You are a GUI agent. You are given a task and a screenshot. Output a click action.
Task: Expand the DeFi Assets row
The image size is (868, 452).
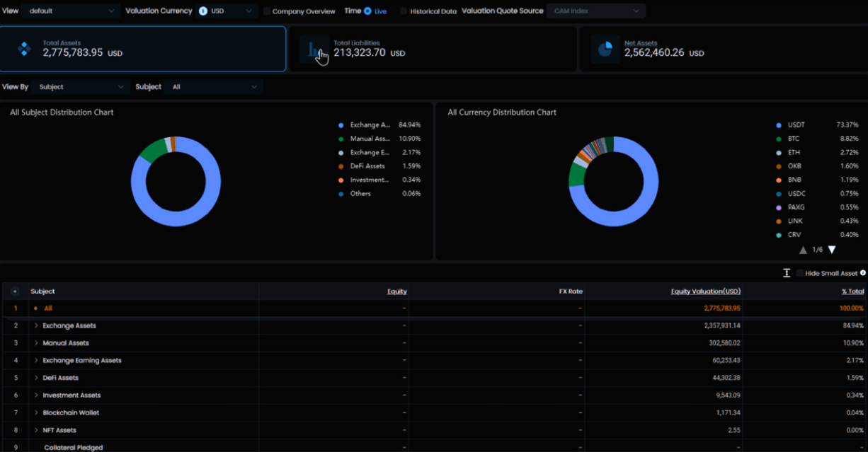pos(36,378)
